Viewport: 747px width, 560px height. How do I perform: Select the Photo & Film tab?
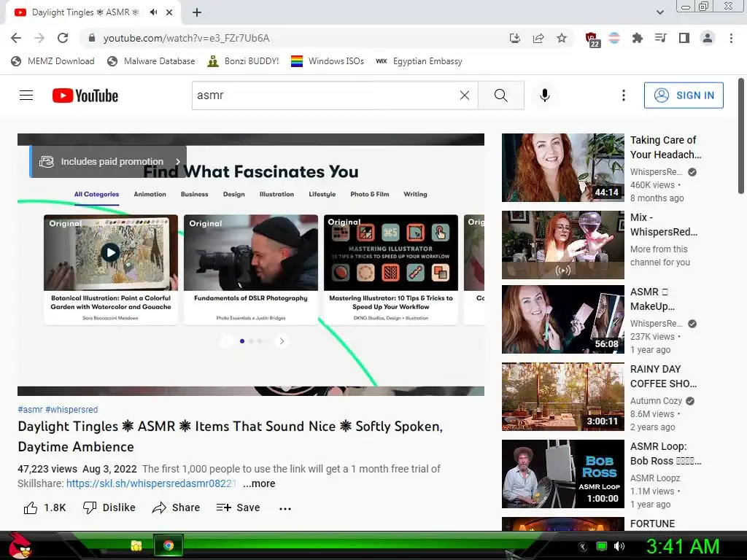tap(370, 194)
